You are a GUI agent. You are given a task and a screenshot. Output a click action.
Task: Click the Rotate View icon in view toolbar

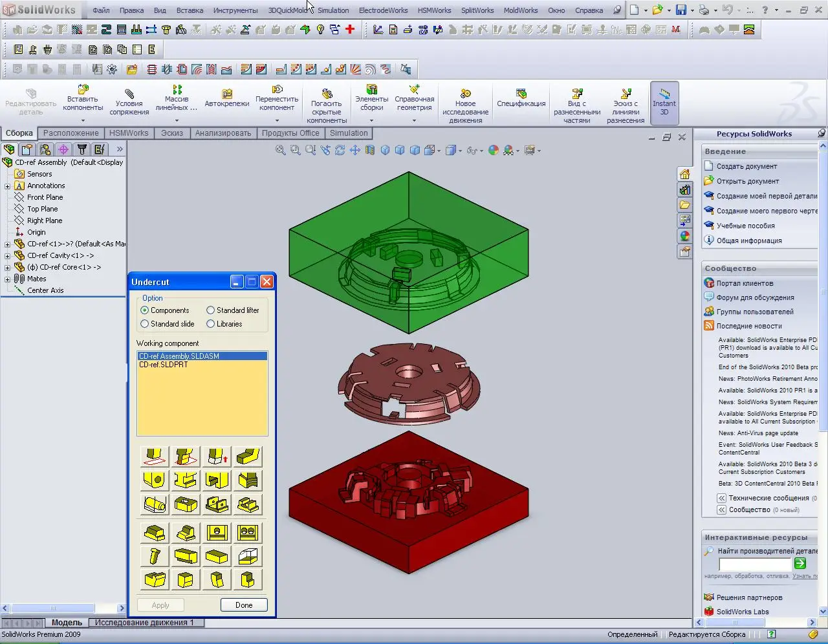340,150
